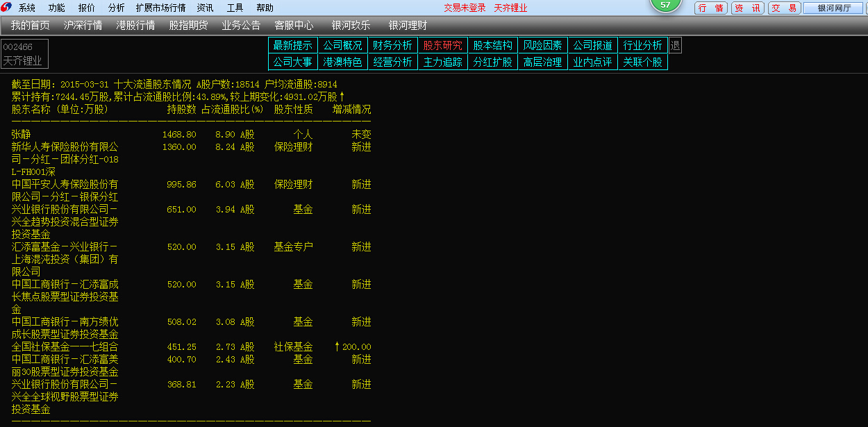Click the 个人 shareholder type cell
Image resolution: width=868 pixels, height=427 pixels.
point(303,134)
